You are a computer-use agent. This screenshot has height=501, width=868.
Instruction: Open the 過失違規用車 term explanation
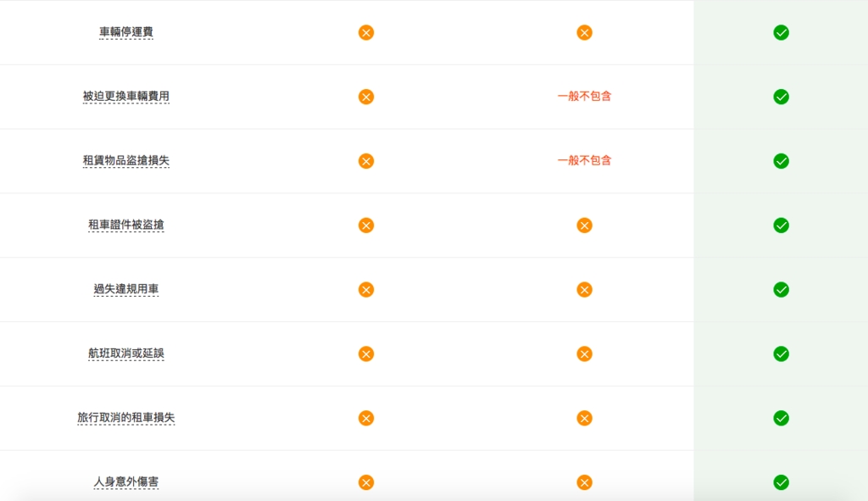126,289
